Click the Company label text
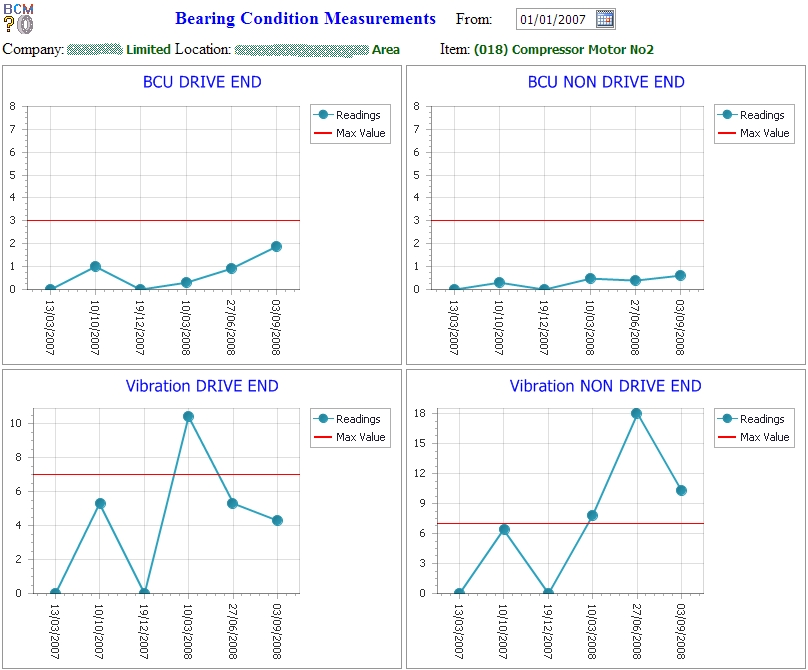This screenshot has height=670, width=808. pos(33,49)
